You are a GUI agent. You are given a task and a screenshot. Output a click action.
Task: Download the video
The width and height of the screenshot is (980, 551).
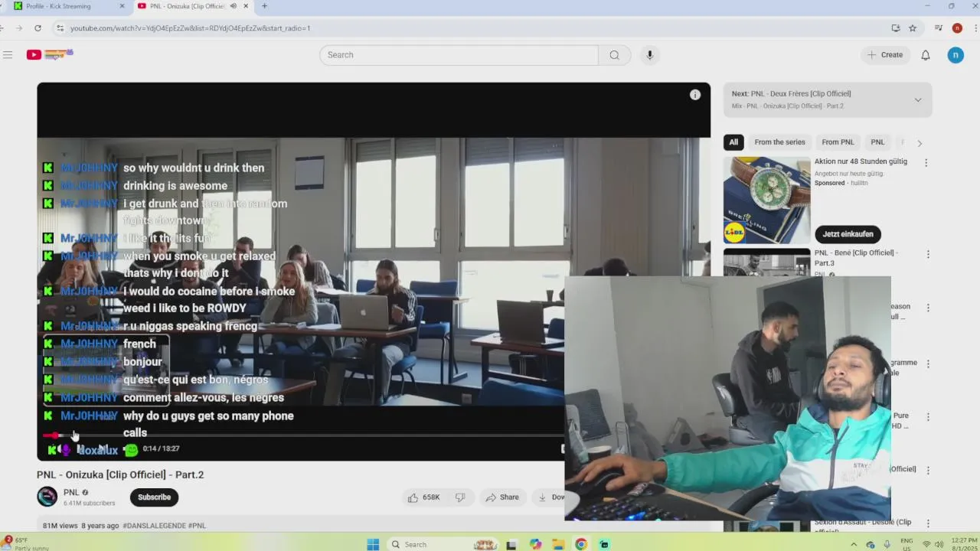click(550, 497)
